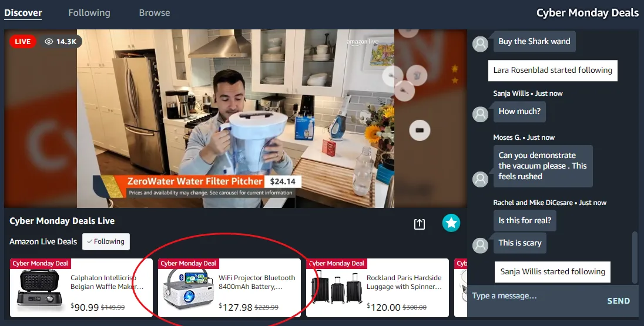Click the 'How much?' chat message
Screen dimensions: 644x326
(519, 111)
